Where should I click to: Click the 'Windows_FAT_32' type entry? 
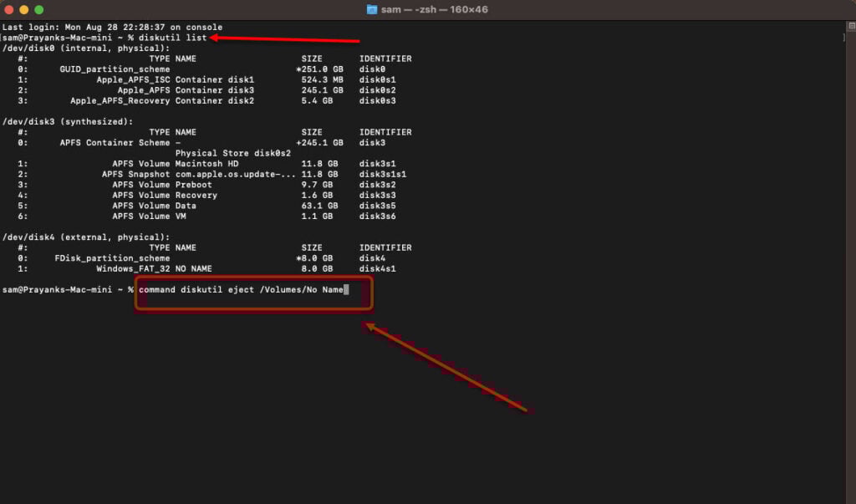133,268
